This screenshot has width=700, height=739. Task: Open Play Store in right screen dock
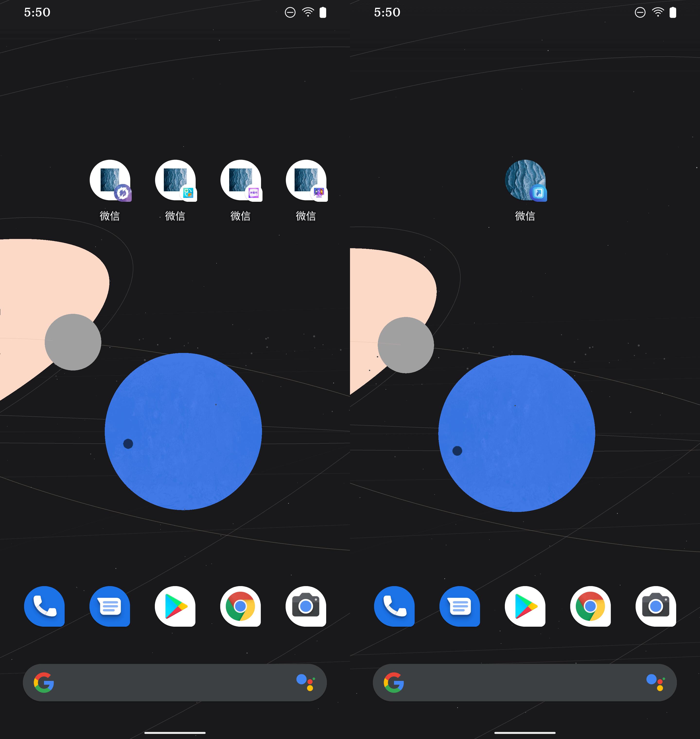click(x=525, y=606)
